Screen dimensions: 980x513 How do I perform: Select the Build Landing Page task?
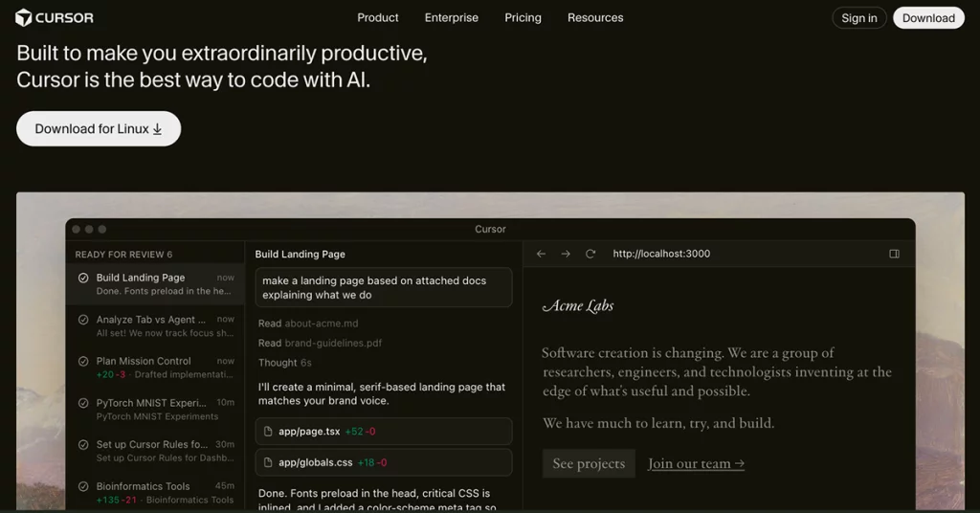click(155, 283)
